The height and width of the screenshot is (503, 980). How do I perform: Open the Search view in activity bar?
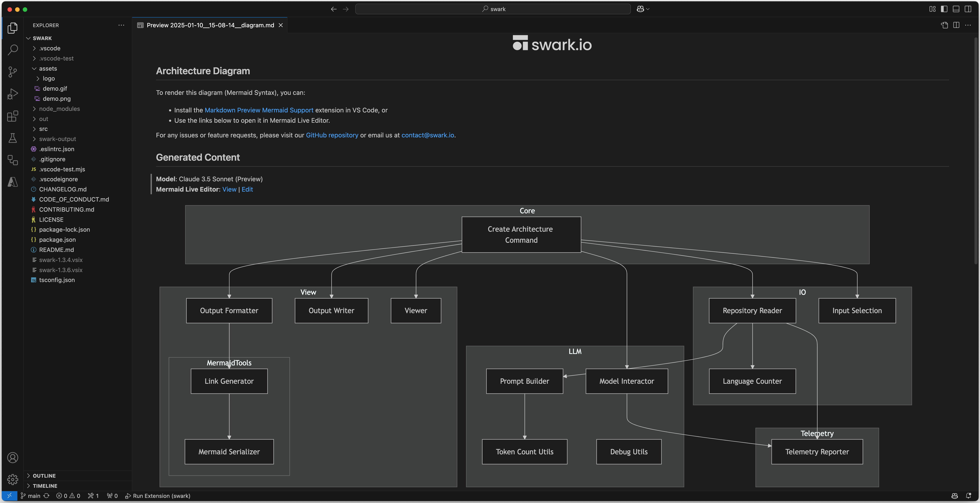point(13,49)
